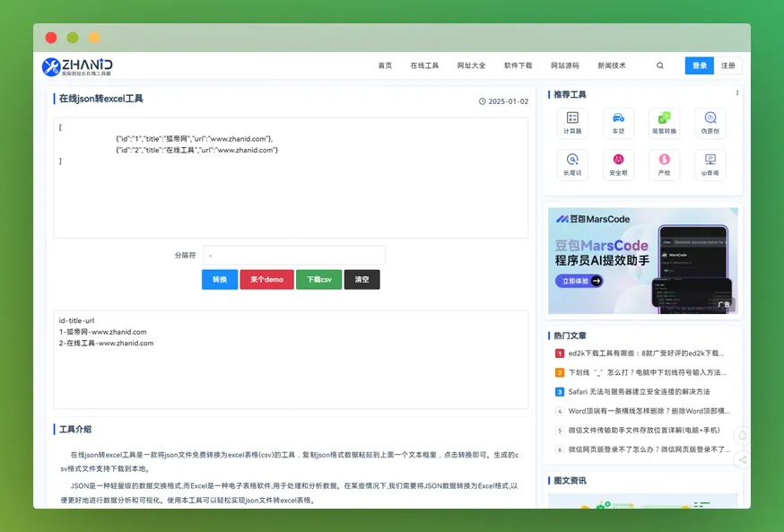This screenshot has height=532, width=784.
Task: Open the 安全期 tool icon
Action: [x=616, y=164]
